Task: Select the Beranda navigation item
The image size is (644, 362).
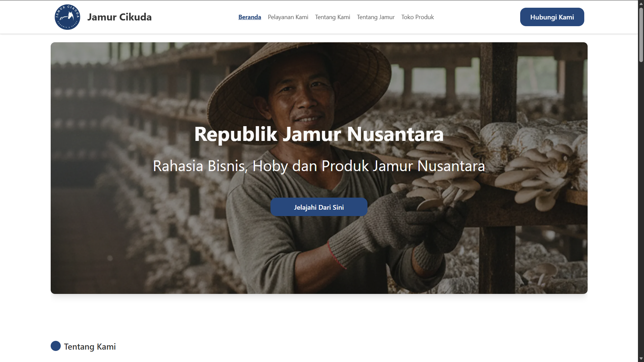Action: (x=249, y=17)
